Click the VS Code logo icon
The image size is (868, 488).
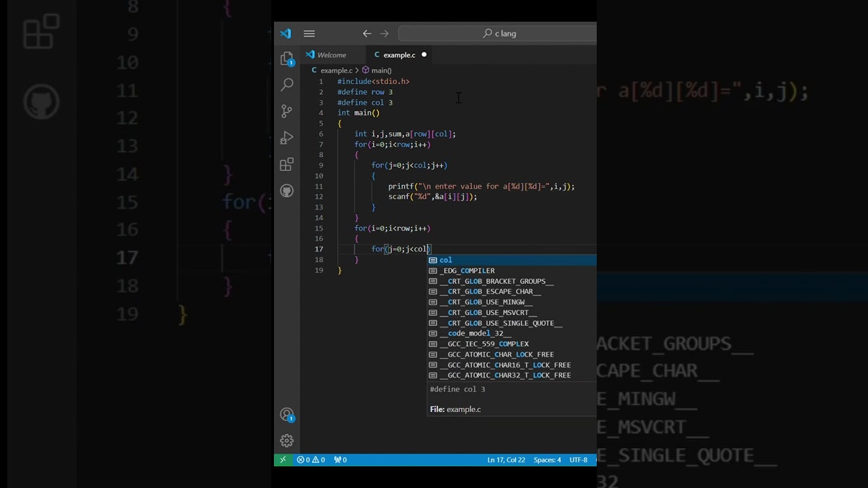(x=285, y=33)
